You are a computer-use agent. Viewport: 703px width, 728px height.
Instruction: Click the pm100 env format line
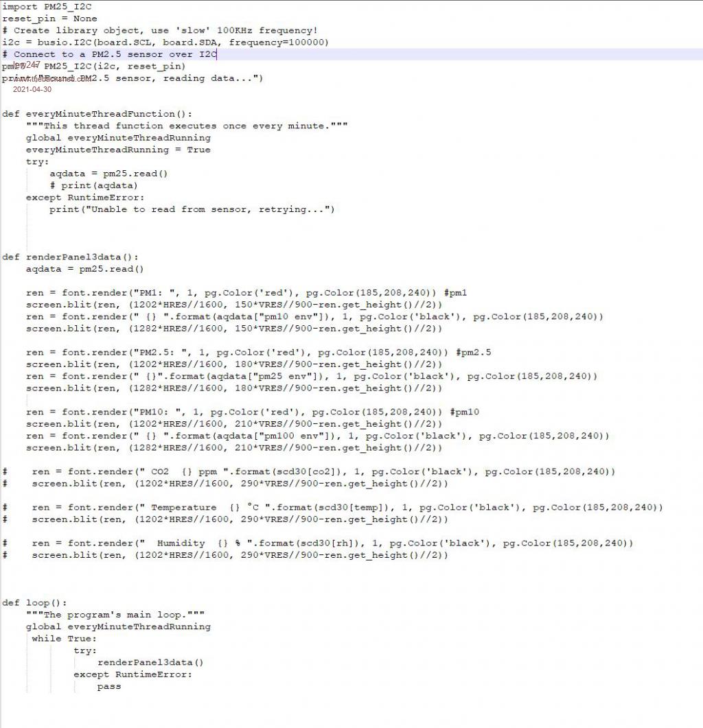point(317,436)
